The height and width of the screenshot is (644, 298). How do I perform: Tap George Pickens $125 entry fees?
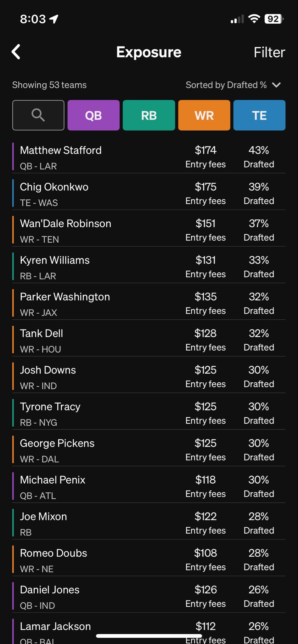[205, 449]
